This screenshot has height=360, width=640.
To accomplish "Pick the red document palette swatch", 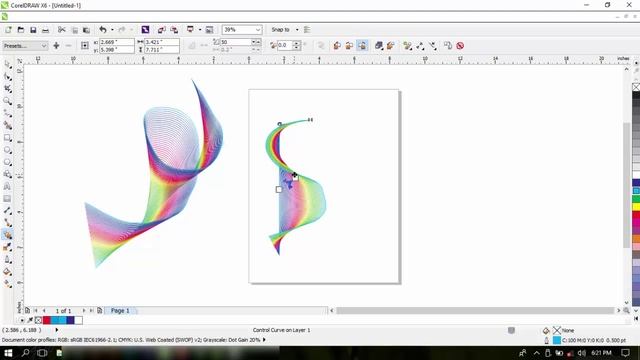I will [x=47, y=320].
